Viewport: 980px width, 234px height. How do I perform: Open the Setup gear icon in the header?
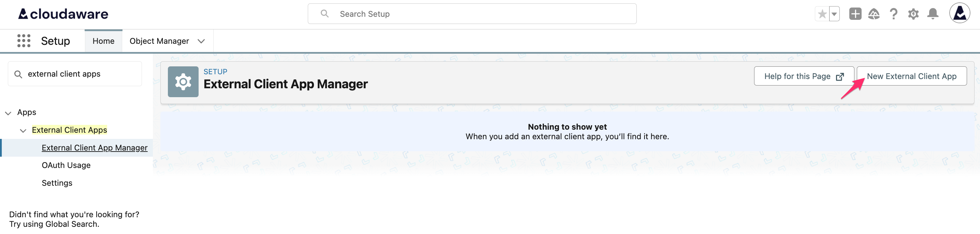click(x=913, y=14)
